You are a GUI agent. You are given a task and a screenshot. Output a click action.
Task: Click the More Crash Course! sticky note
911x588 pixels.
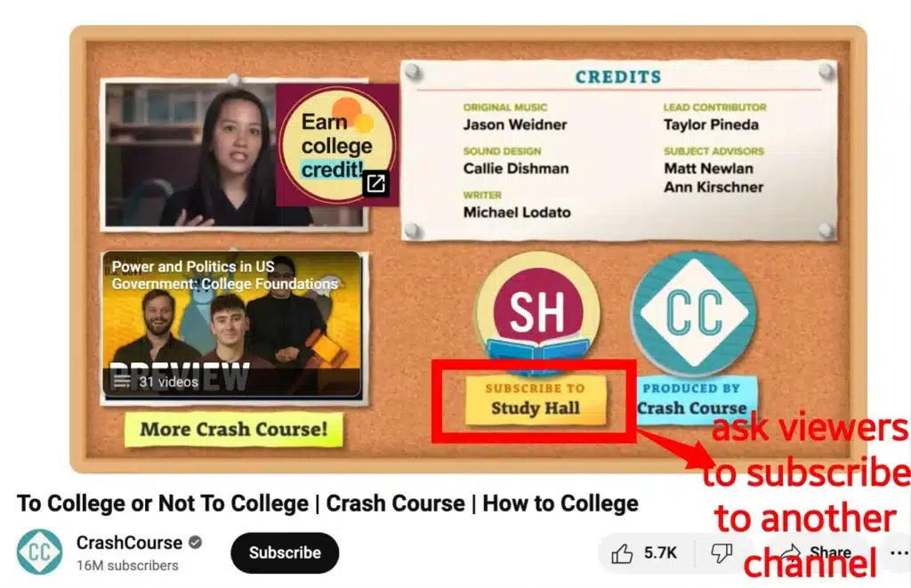(x=234, y=430)
